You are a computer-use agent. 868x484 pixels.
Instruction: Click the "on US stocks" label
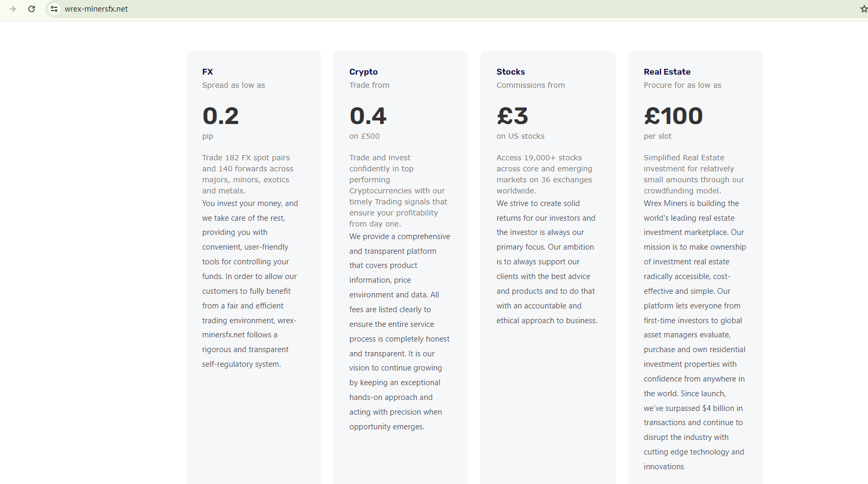point(520,136)
